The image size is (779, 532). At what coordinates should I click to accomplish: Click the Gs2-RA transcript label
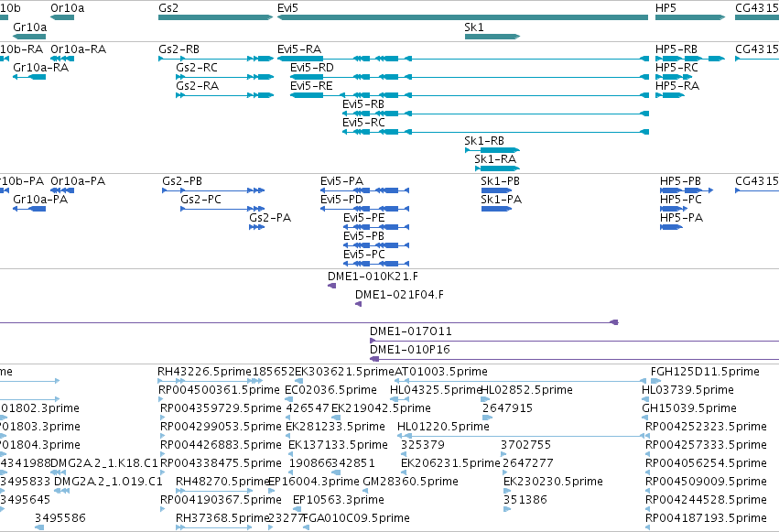click(197, 86)
